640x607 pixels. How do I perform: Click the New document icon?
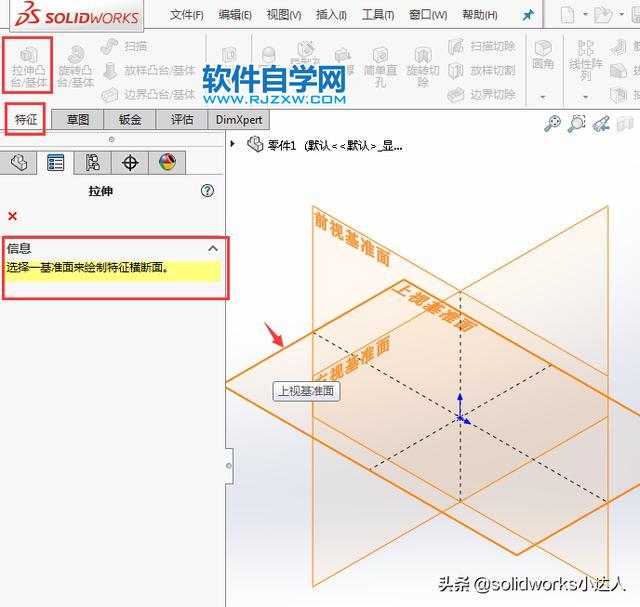pyautogui.click(x=568, y=15)
